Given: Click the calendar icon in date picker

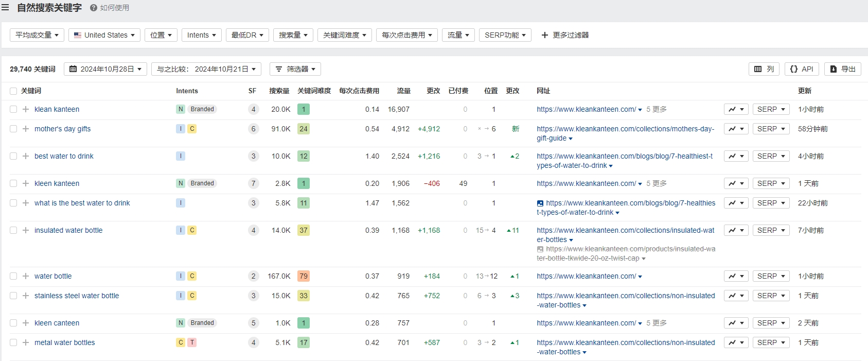Looking at the screenshot, I should pyautogui.click(x=73, y=69).
